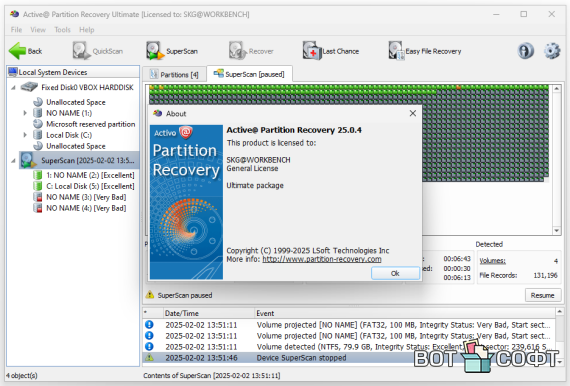Image resolution: width=570 pixels, height=386 pixels.
Task: Select the Device SuperScan stopped log row
Action: pos(349,358)
